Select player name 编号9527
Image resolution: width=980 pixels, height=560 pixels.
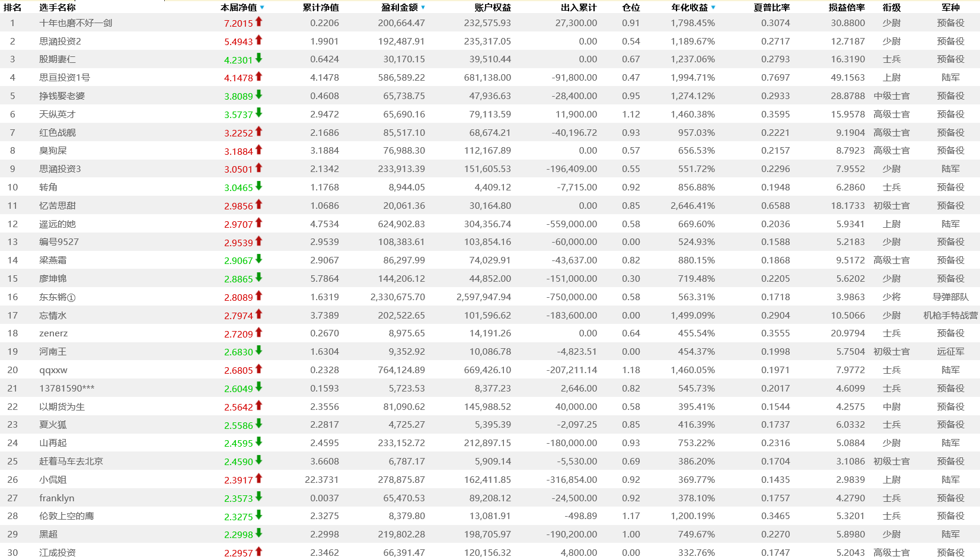(59, 241)
